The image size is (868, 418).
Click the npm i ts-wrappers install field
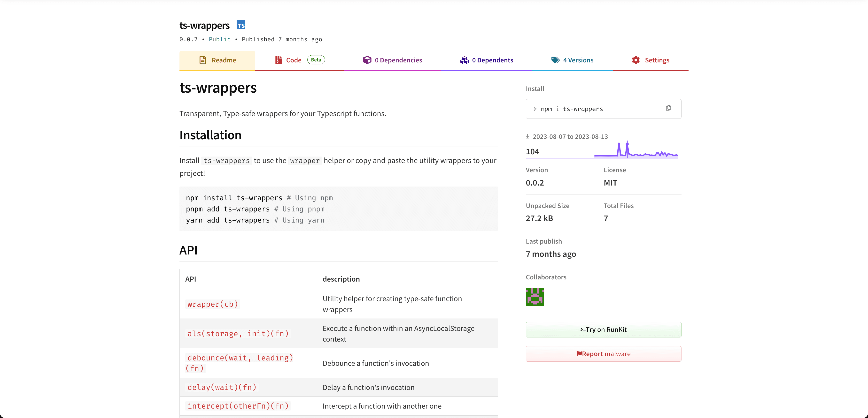click(x=604, y=109)
